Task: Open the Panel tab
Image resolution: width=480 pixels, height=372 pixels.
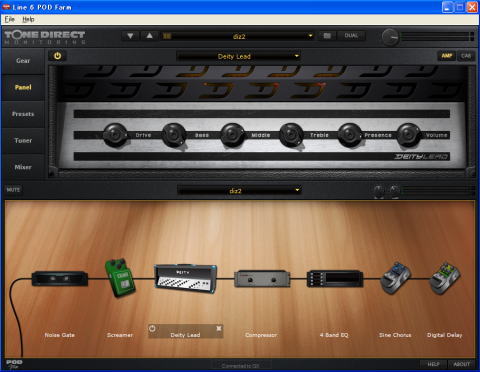Action: tap(23, 87)
